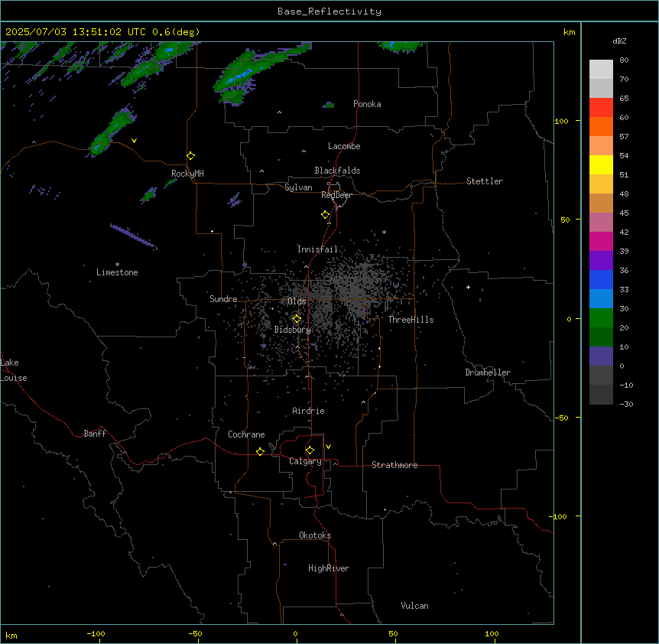Click the Base_Reflectivity title text
Screen dimensions: 659x644
329,11
